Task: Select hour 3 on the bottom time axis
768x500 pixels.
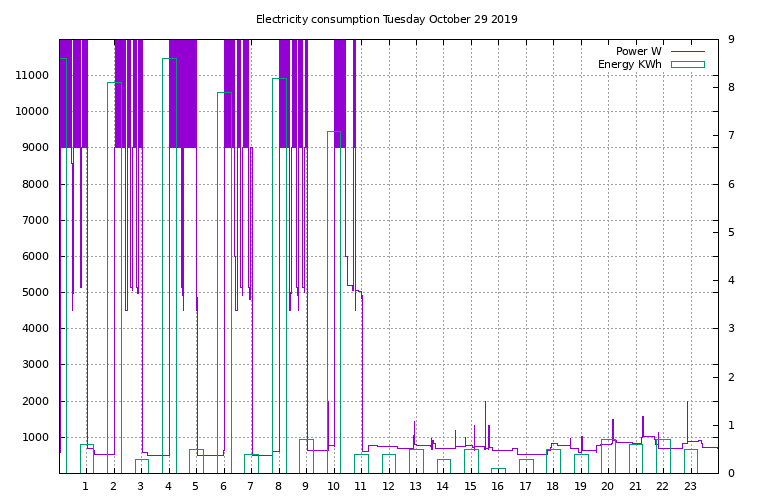Action: pyautogui.click(x=141, y=486)
